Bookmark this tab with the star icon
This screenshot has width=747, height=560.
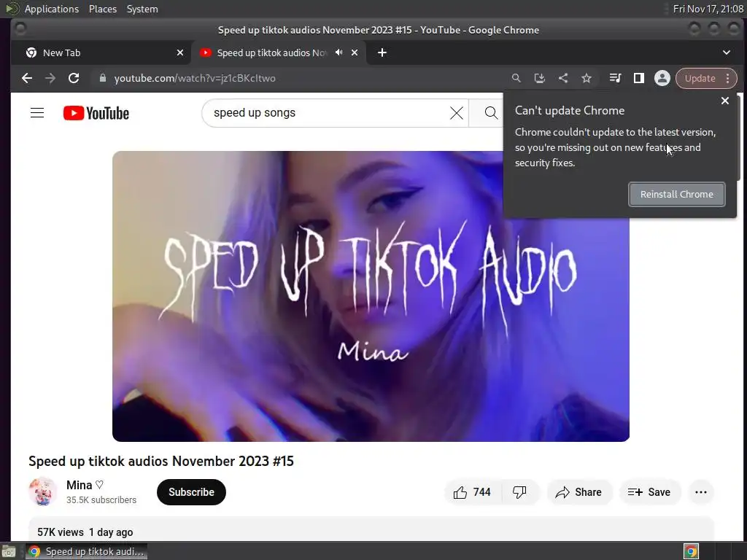tap(587, 78)
